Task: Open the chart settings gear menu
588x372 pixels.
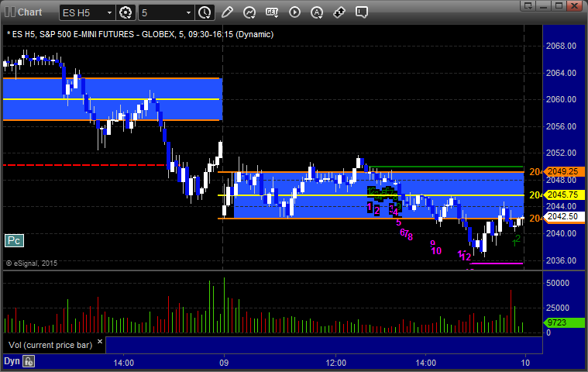Action: coord(126,12)
